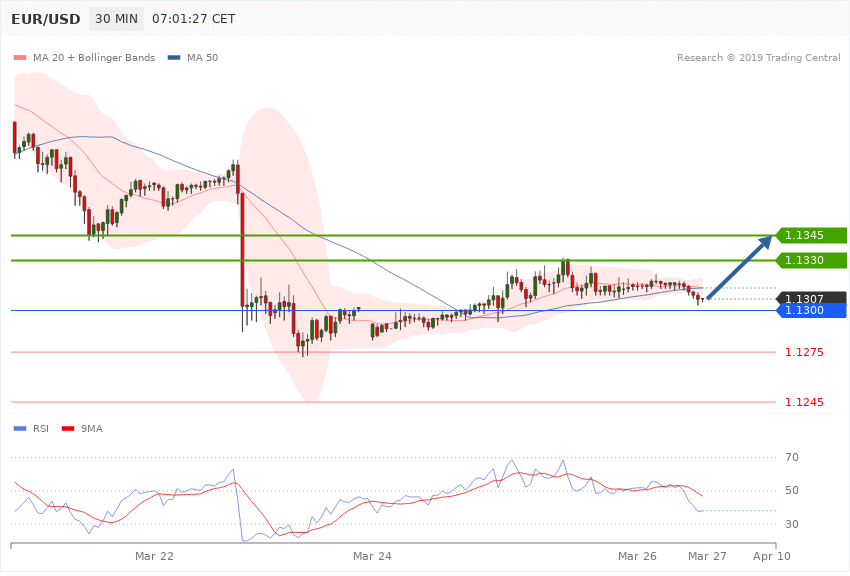Image resolution: width=850 pixels, height=576 pixels.
Task: Click the MA 20 + Bollinger Bands label
Action: (x=94, y=57)
